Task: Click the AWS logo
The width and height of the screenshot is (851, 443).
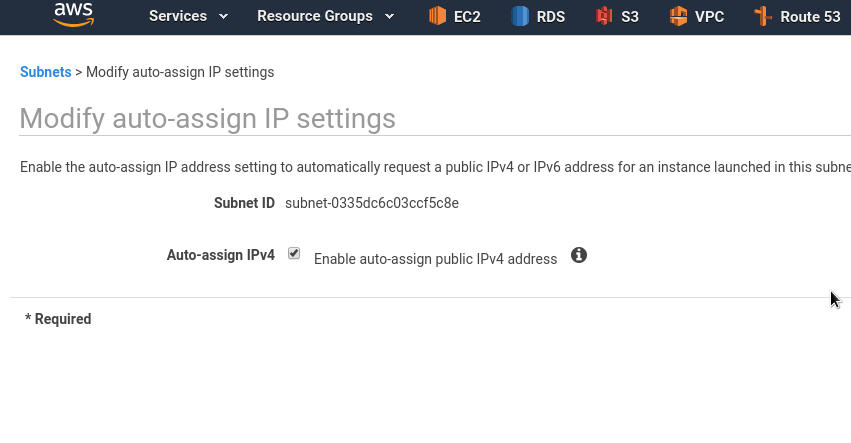Action: click(x=74, y=15)
